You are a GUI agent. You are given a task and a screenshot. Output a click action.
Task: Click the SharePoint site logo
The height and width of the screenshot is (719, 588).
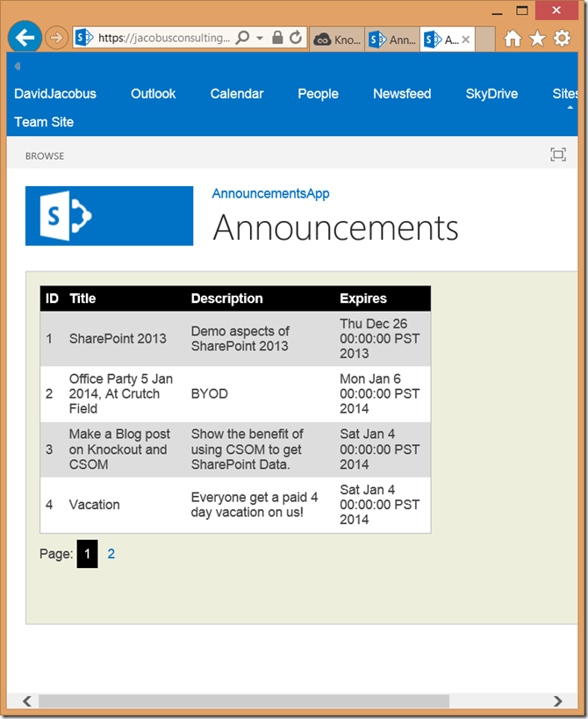pos(109,215)
